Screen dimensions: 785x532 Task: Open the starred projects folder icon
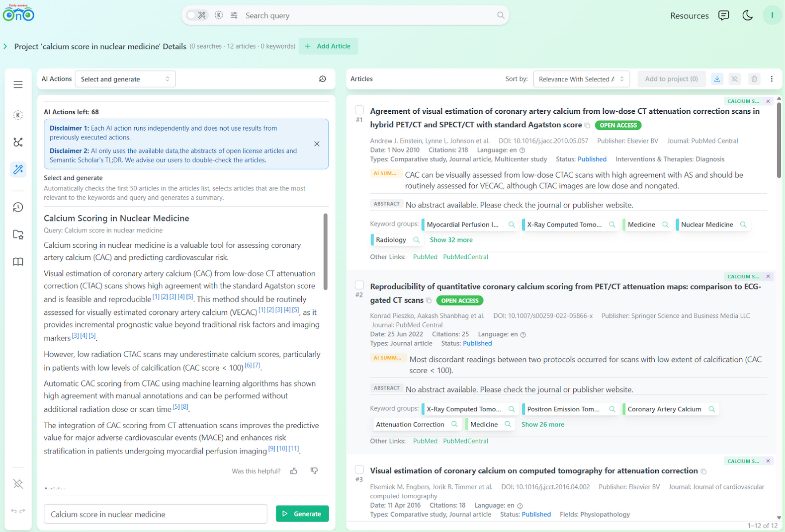pos(18,234)
